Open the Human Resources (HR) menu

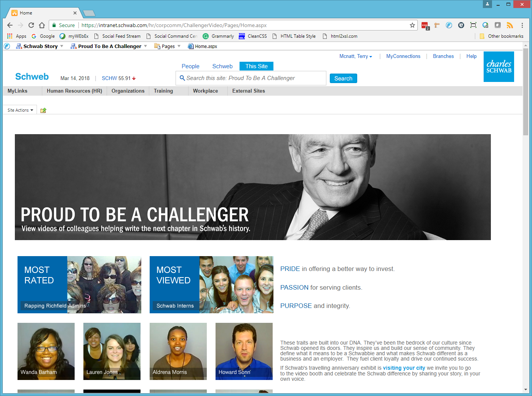click(x=74, y=91)
